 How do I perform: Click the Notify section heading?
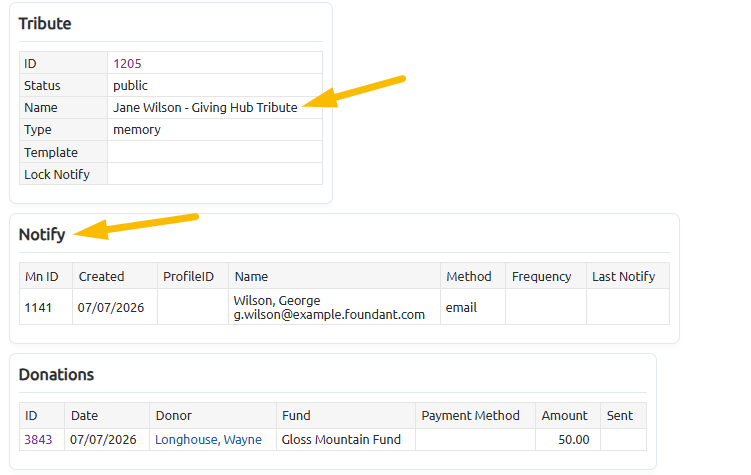(x=42, y=235)
